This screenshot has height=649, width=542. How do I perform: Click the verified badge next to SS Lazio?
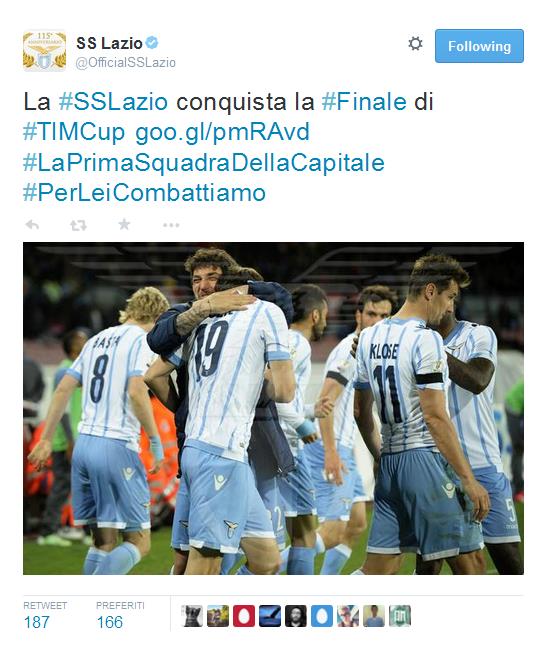[152, 42]
